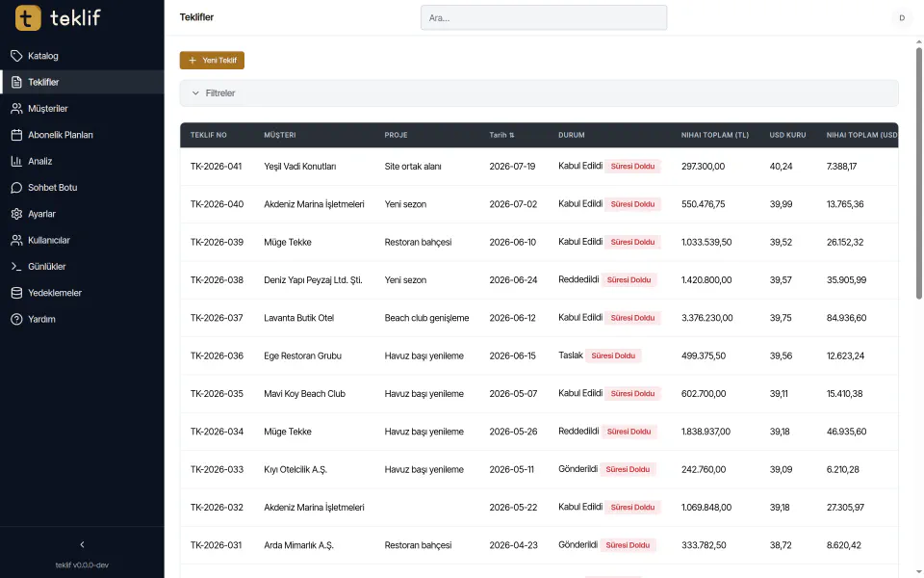Select the Teklifler menu item
Screen dimensions: 924x578
[82, 82]
